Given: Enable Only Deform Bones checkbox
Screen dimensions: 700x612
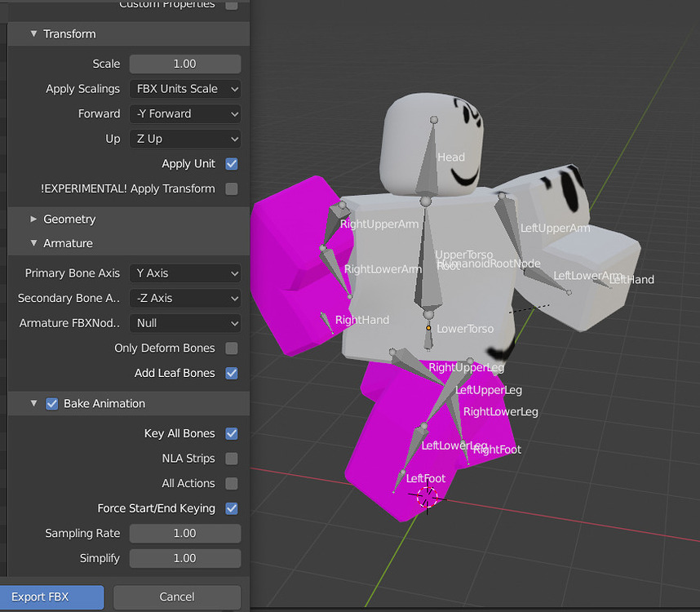Looking at the screenshot, I should pyautogui.click(x=232, y=348).
